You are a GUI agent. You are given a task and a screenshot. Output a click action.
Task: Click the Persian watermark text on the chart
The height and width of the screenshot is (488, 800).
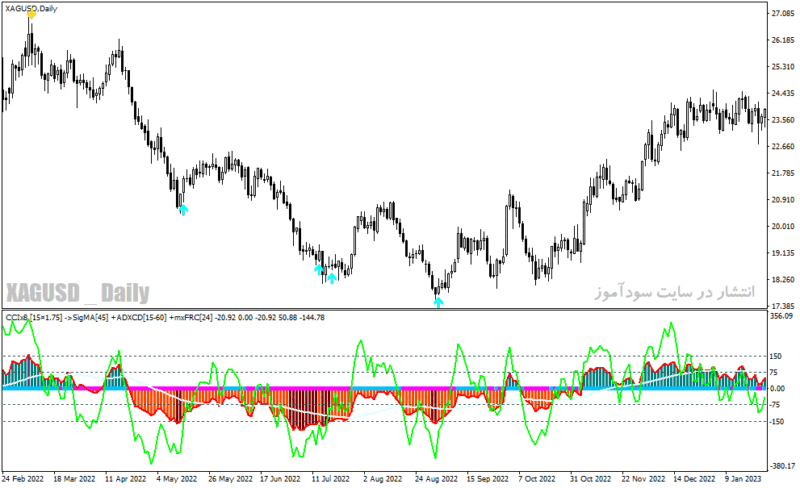click(x=674, y=292)
